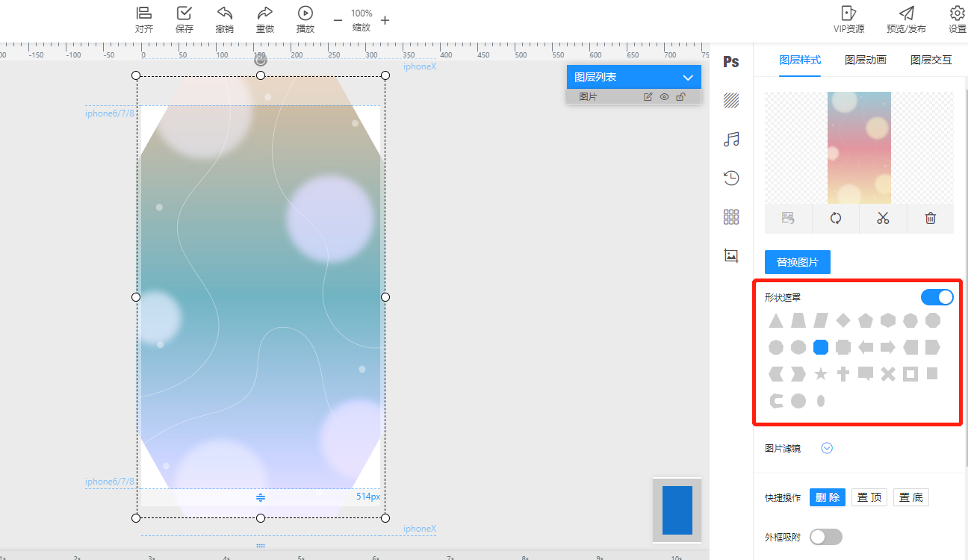Open VIP资源 resources

848,19
